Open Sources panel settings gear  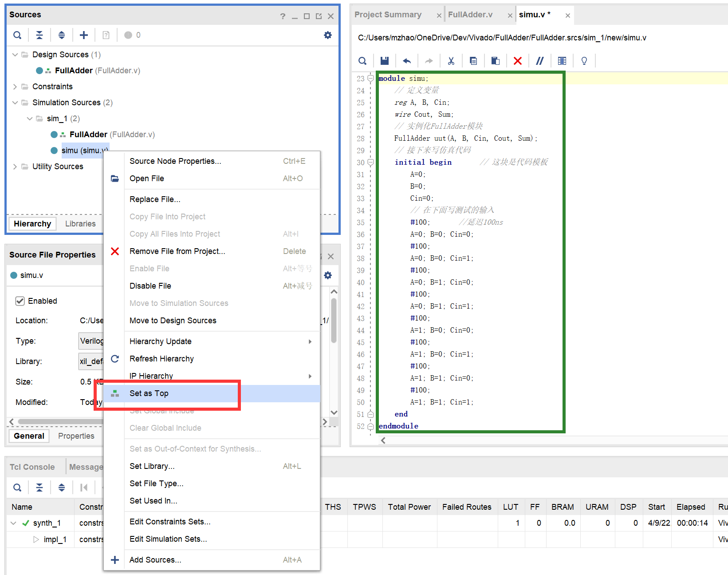(x=327, y=35)
